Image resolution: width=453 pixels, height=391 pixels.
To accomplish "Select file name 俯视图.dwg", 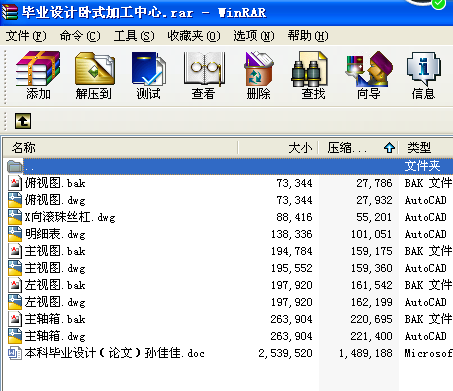I will (55, 200).
